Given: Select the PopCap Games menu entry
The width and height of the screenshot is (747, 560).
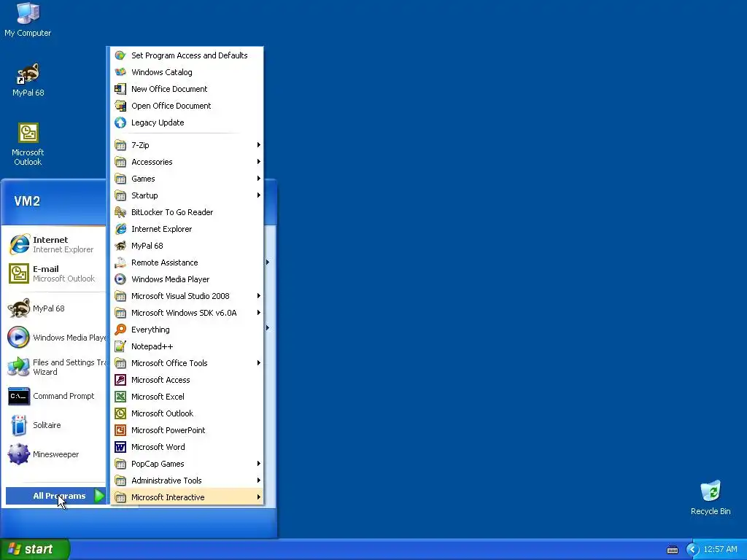Looking at the screenshot, I should (187, 464).
